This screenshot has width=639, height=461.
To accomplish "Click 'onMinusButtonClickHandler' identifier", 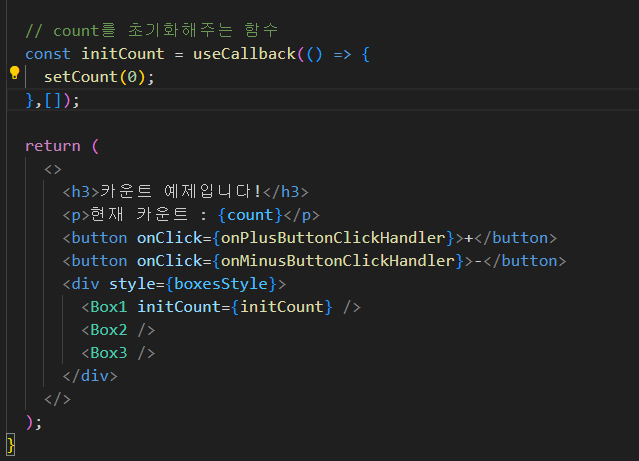I will 337,261.
